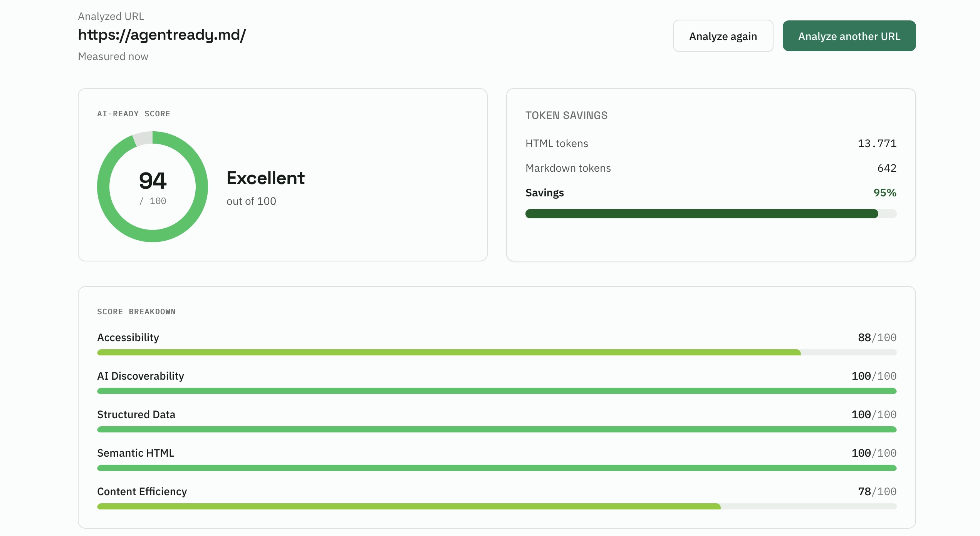The height and width of the screenshot is (536, 980).
Task: Click the Structured Data score bar
Action: (x=497, y=429)
